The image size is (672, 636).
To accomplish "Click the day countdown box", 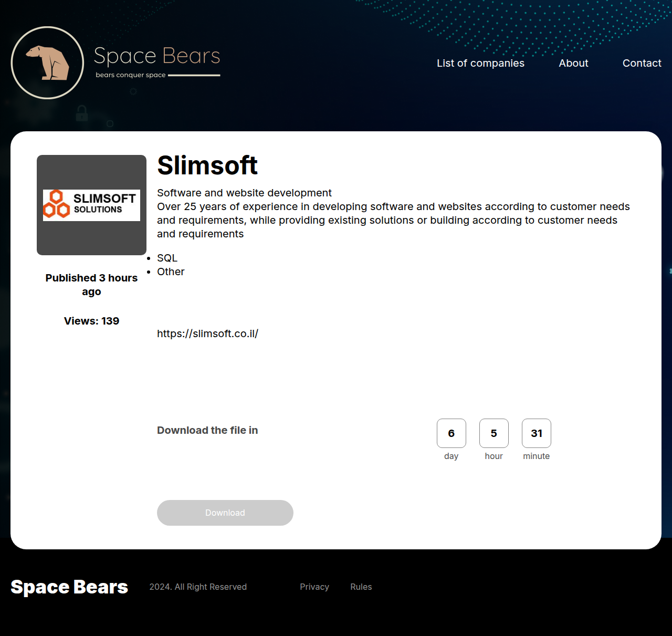I will pyautogui.click(x=451, y=433).
